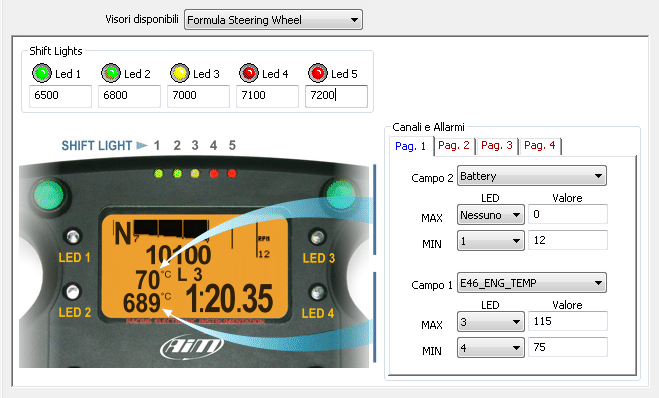Image resolution: width=659 pixels, height=398 pixels.
Task: Click the SHIFT LIGHT label above the wheel
Action: pos(97,145)
